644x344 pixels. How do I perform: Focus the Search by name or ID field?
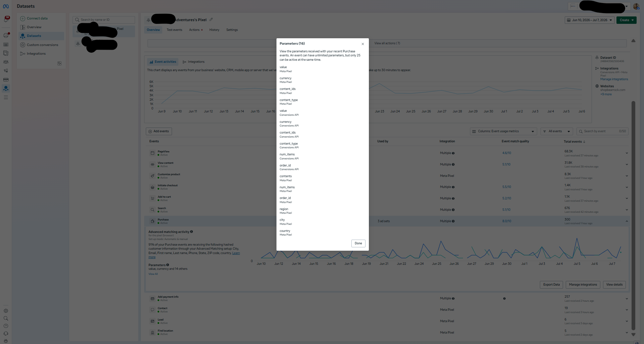pos(104,20)
